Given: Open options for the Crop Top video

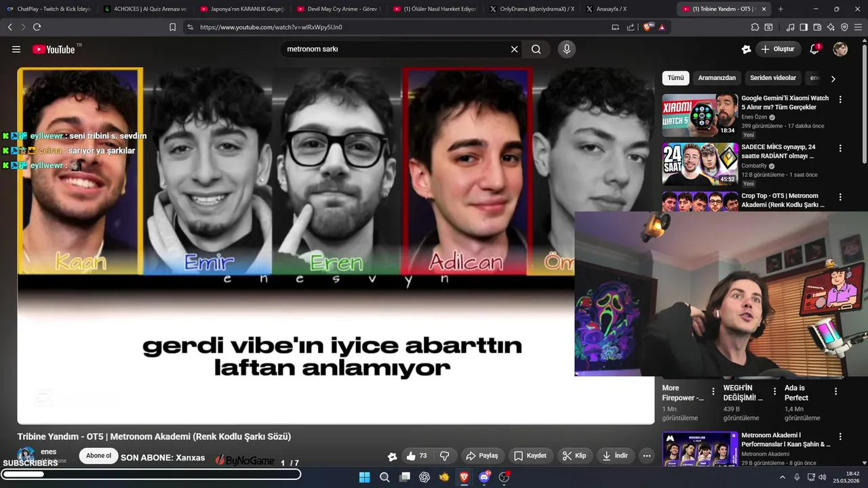Looking at the screenshot, I should click(840, 197).
